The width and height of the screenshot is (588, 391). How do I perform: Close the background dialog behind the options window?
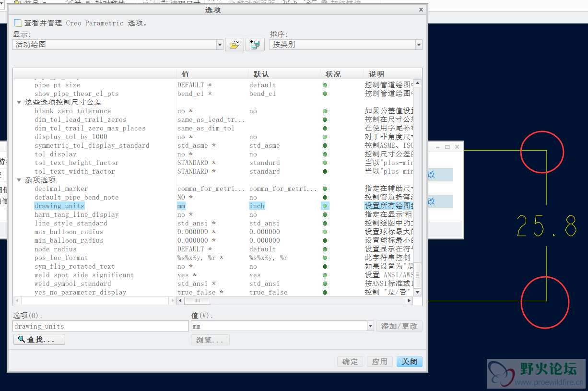coord(457,147)
